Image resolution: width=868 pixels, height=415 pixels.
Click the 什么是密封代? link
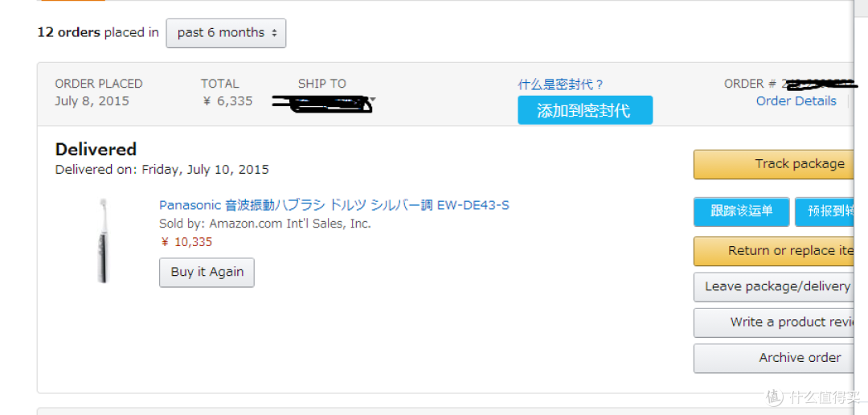coord(560,84)
